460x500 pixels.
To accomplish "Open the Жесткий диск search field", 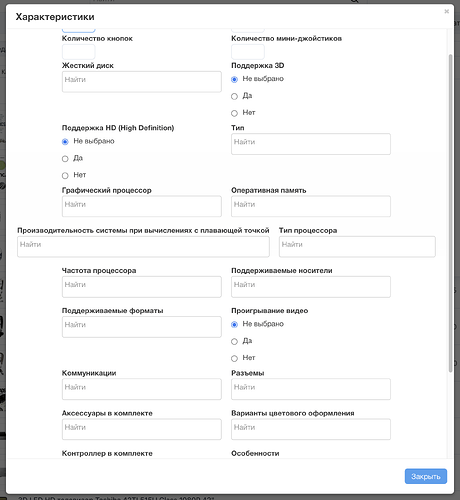I will point(142,82).
